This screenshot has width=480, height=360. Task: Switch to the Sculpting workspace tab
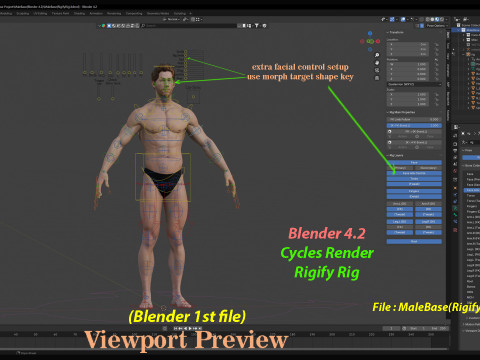23,14
